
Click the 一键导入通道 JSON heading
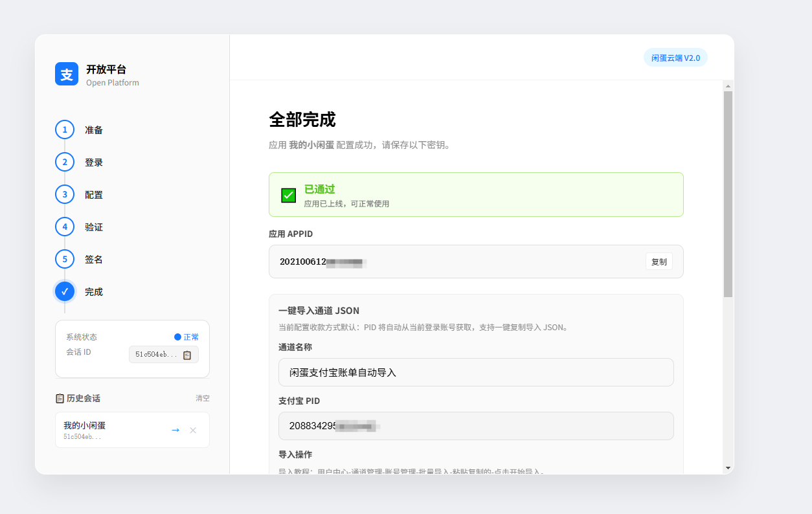(x=319, y=311)
